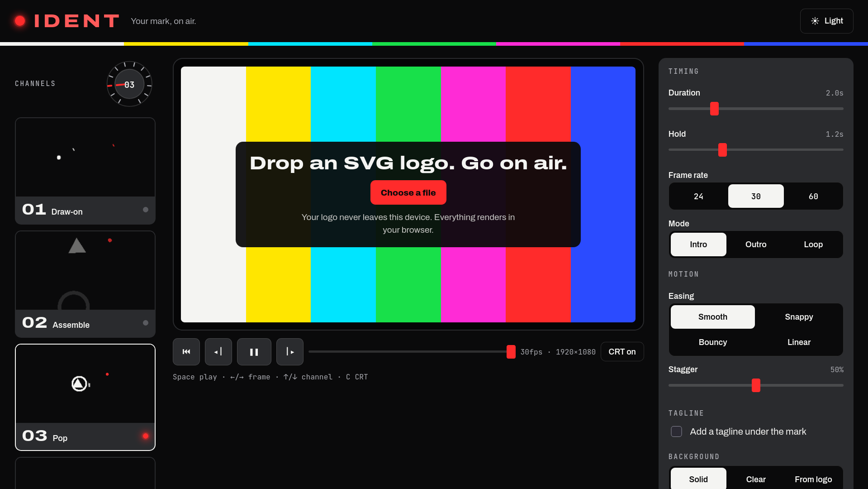Click the red active dot on Pop

point(146,436)
